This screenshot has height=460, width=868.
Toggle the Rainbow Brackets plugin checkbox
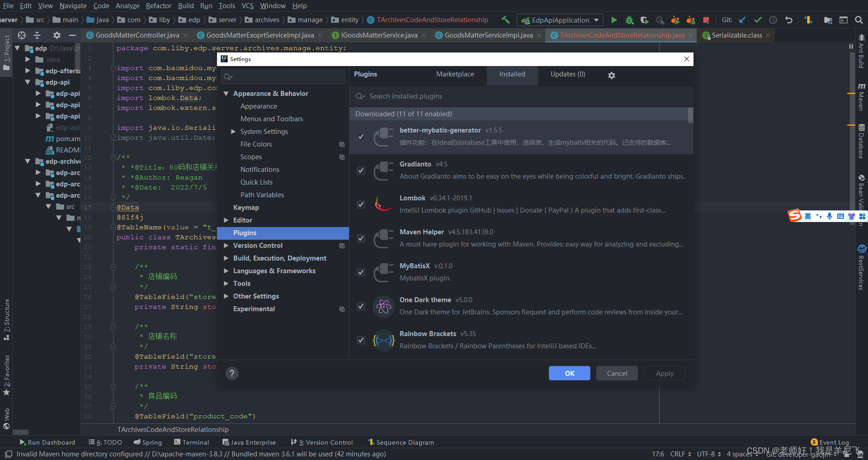361,340
